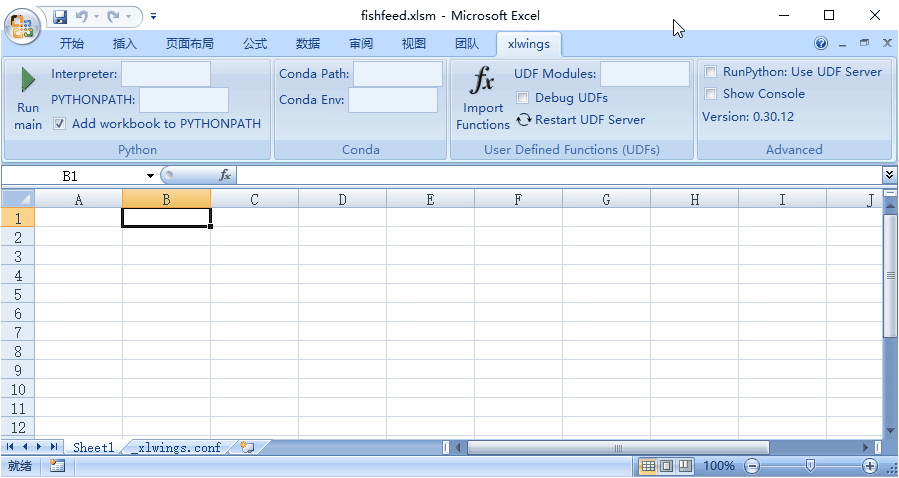Click the PYTHONPATH input field
Image resolution: width=899 pixels, height=478 pixels.
pyautogui.click(x=183, y=100)
